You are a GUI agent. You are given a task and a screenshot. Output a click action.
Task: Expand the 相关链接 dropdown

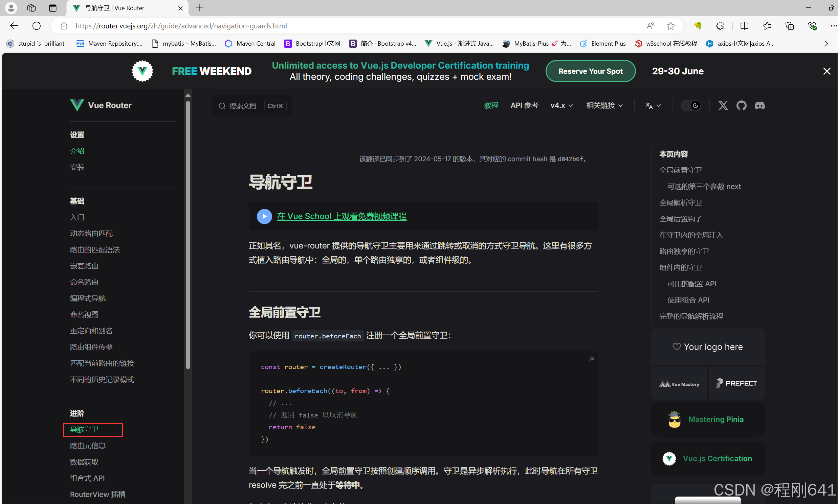[604, 105]
